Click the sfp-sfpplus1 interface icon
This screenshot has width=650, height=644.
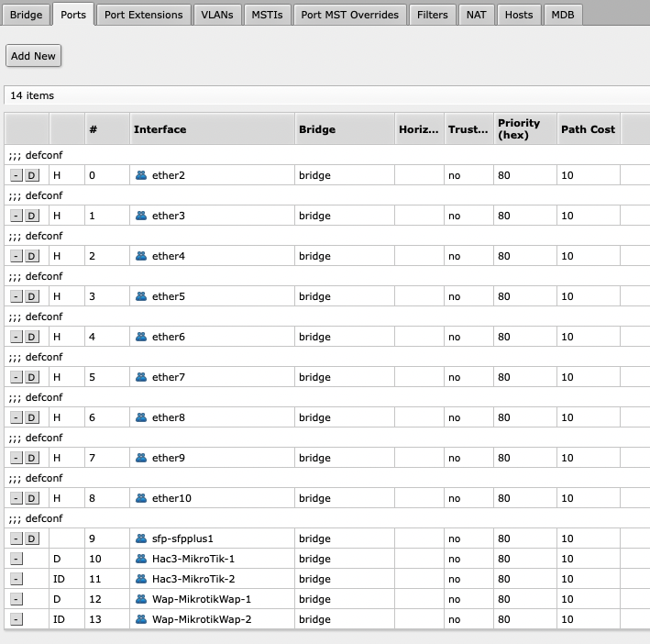point(141,539)
